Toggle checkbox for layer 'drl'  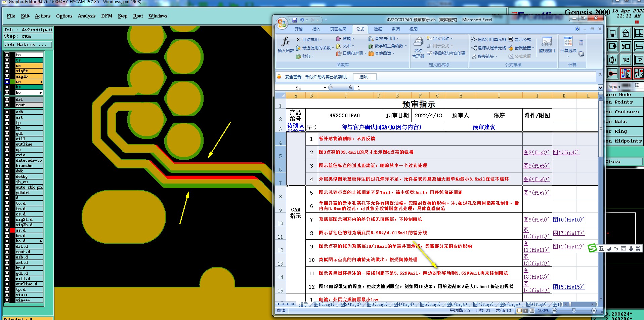(x=7, y=99)
